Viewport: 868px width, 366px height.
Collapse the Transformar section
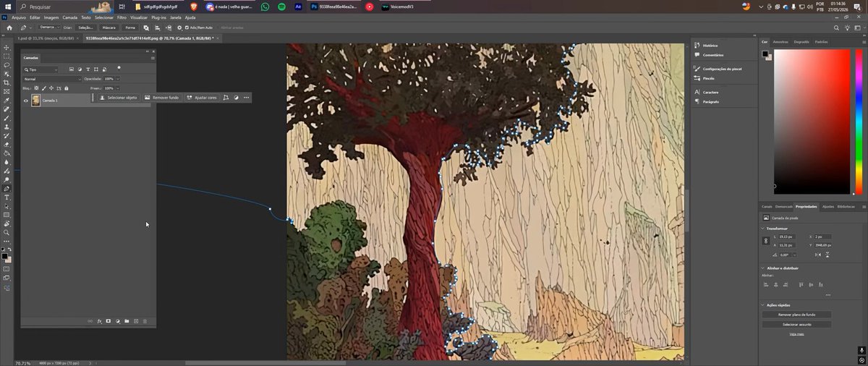tap(762, 229)
